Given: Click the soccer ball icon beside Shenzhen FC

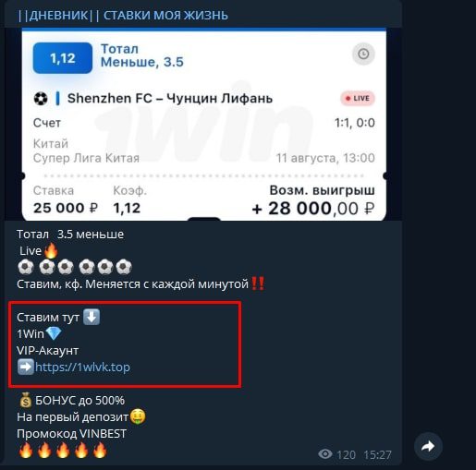Looking at the screenshot, I should [x=41, y=99].
